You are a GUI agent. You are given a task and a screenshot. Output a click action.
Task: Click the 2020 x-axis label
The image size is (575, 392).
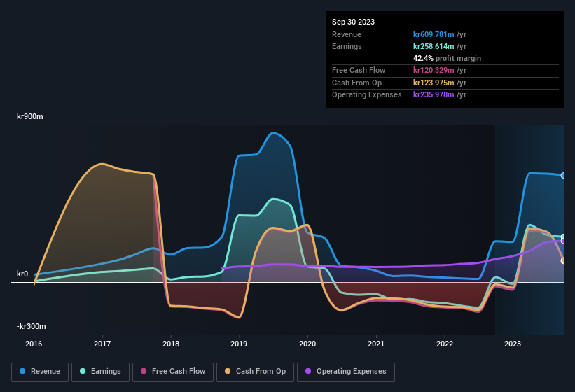pos(307,344)
